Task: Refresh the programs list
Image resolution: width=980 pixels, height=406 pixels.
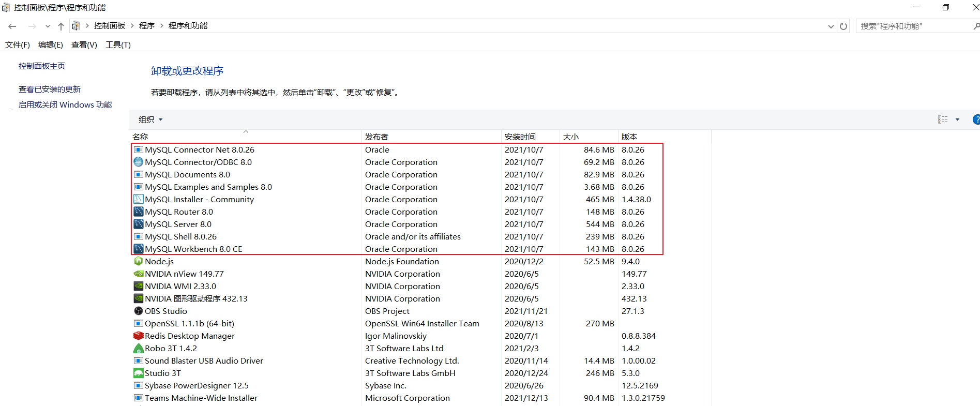Action: point(843,26)
